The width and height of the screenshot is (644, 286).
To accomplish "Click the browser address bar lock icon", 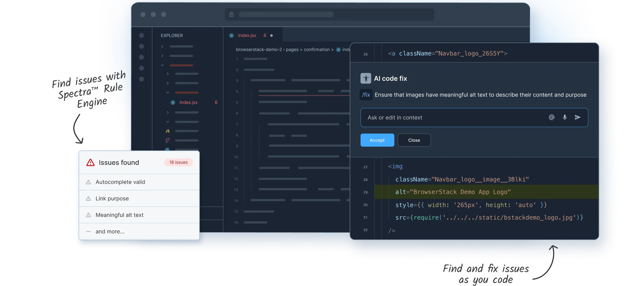I will 231,14.
